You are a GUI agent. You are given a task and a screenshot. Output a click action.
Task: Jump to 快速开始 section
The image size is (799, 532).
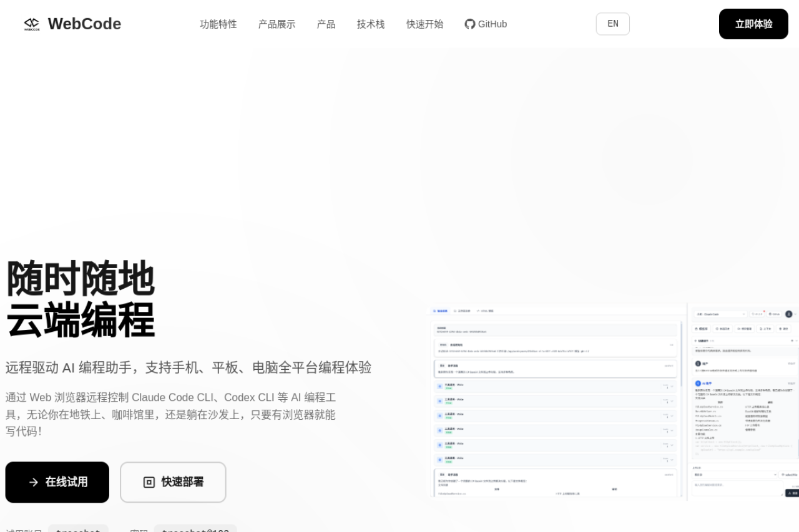click(x=425, y=24)
